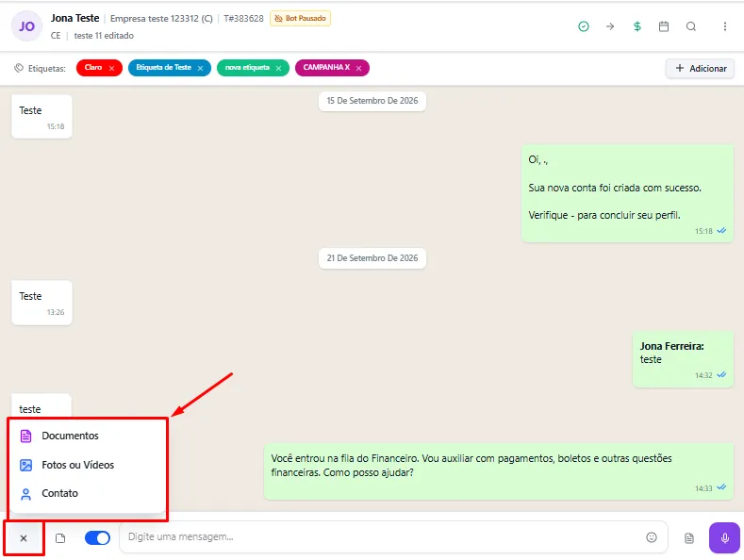Click the Jona Ferreira teste message bubble

point(684,359)
